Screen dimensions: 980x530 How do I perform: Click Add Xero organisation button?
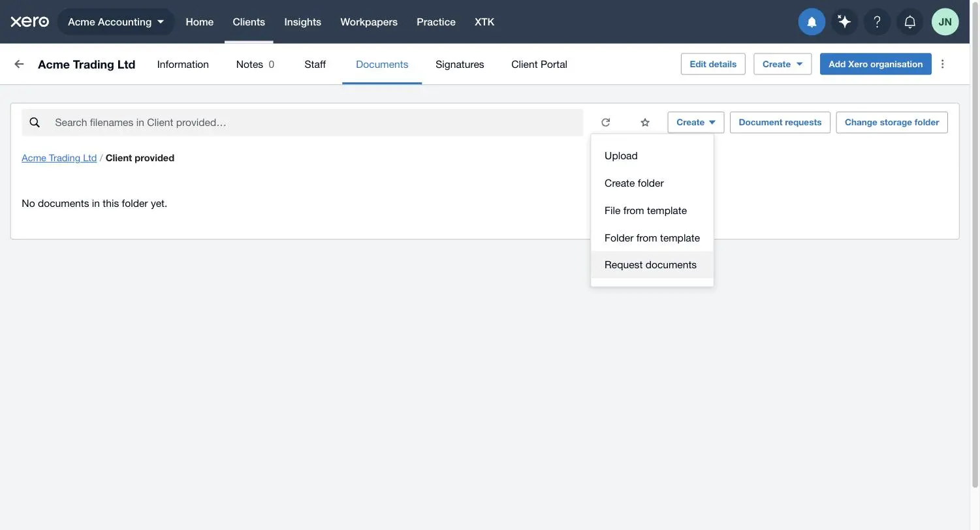(876, 64)
